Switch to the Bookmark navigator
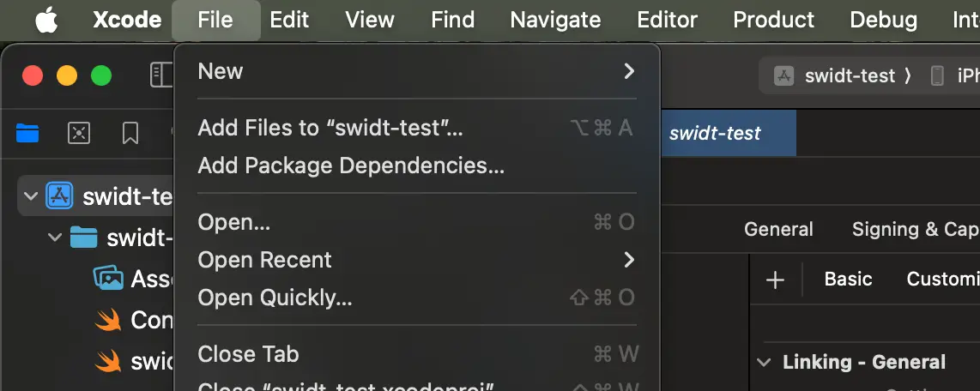Image resolution: width=980 pixels, height=391 pixels. (130, 133)
